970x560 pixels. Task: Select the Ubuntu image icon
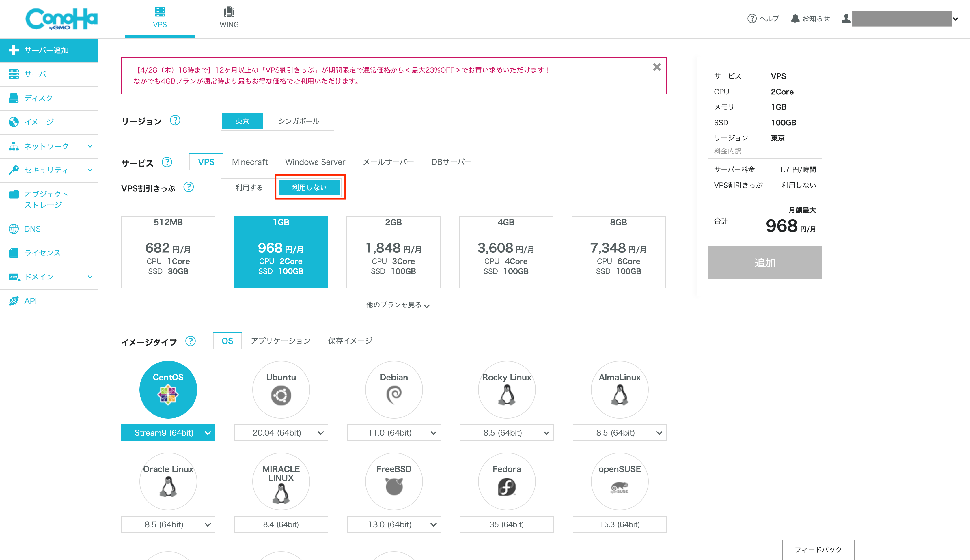(281, 390)
